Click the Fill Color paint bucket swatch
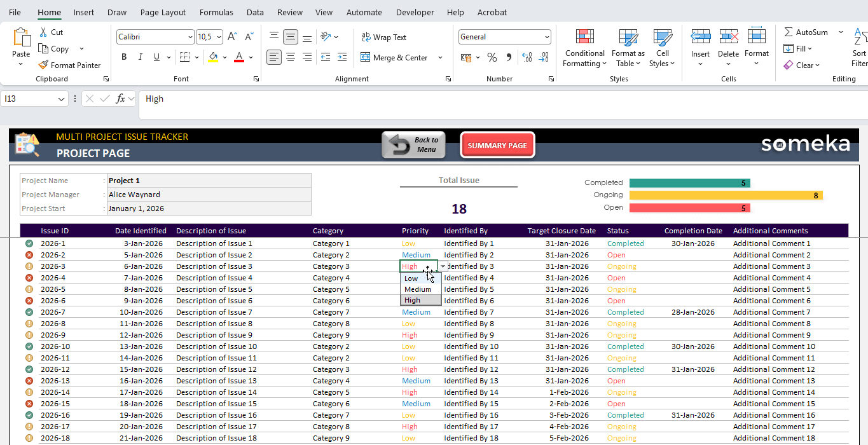This screenshot has width=868, height=445. tap(213, 57)
